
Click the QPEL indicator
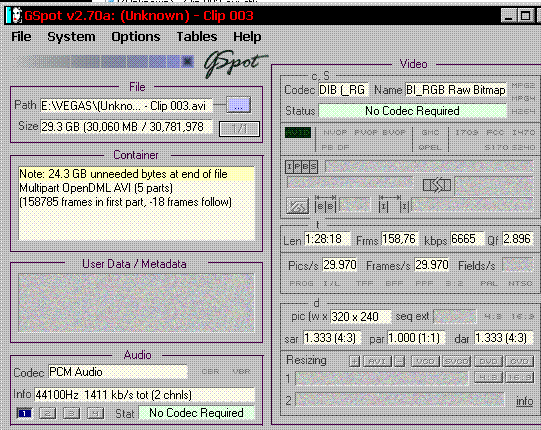tap(430, 147)
